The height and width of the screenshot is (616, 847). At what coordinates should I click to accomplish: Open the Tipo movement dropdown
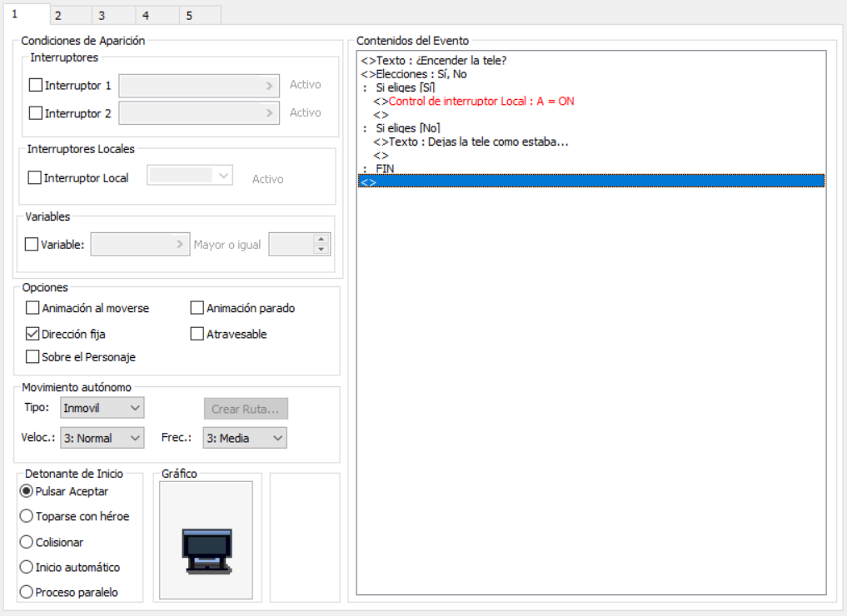tap(102, 408)
